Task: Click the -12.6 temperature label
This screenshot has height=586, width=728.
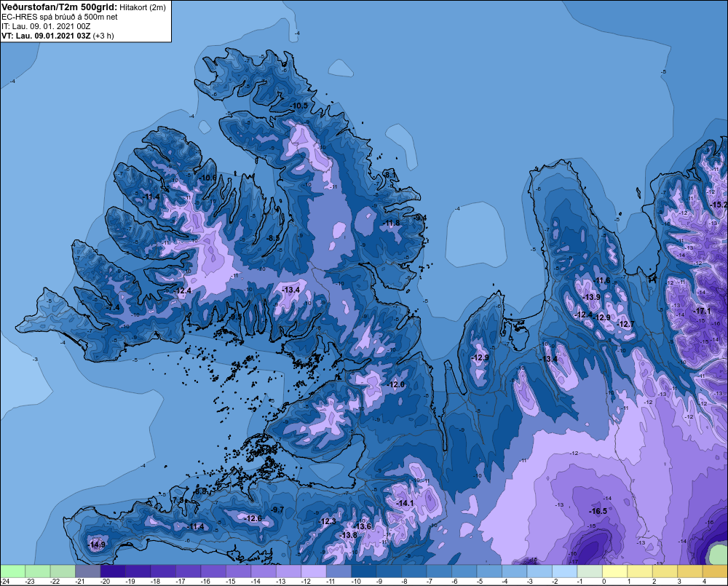Action: click(x=253, y=519)
